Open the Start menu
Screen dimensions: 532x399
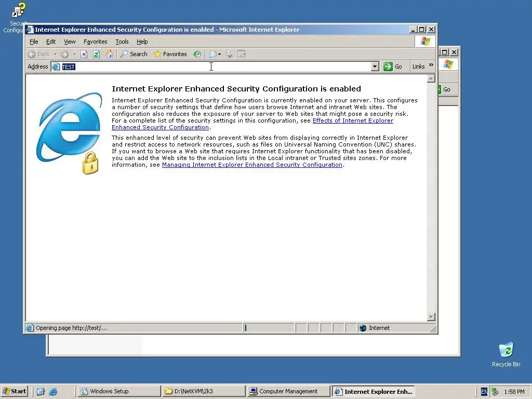14,391
